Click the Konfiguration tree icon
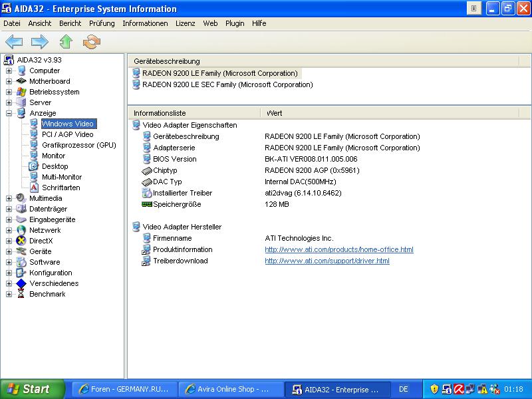 pyautogui.click(x=21, y=273)
